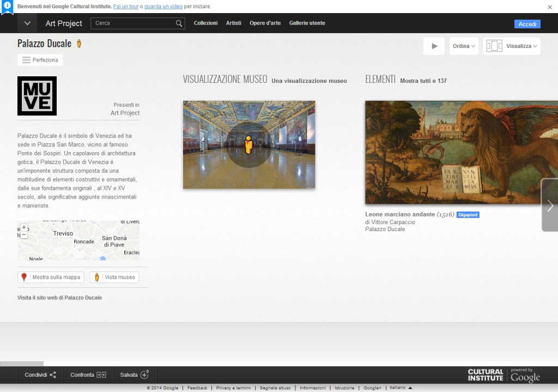Select Collezioni in the navigation bar
Image resolution: width=558 pixels, height=392 pixels.
click(x=205, y=23)
